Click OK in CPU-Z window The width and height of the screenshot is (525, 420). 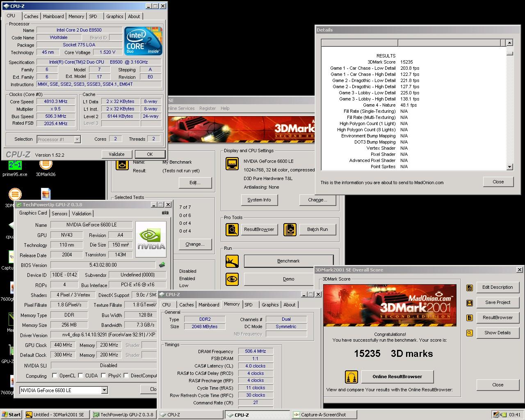click(x=150, y=154)
